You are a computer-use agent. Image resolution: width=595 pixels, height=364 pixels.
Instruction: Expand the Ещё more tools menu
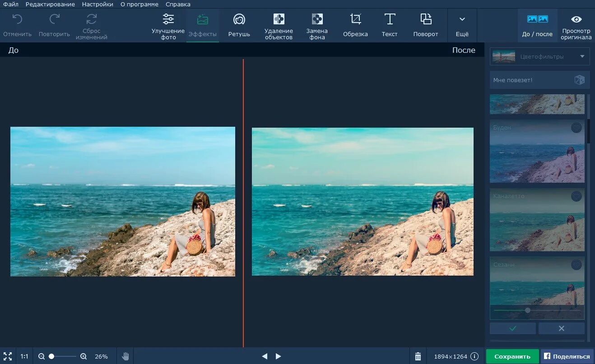462,26
